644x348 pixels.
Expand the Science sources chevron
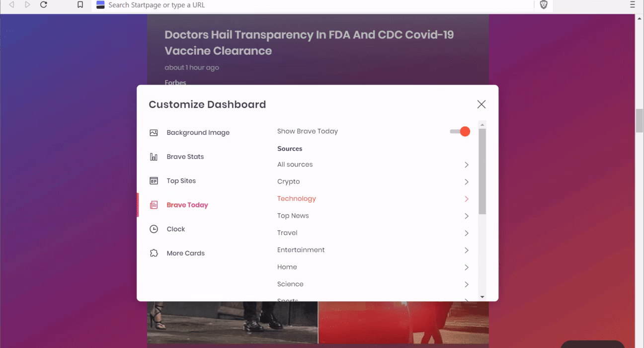[x=466, y=284]
